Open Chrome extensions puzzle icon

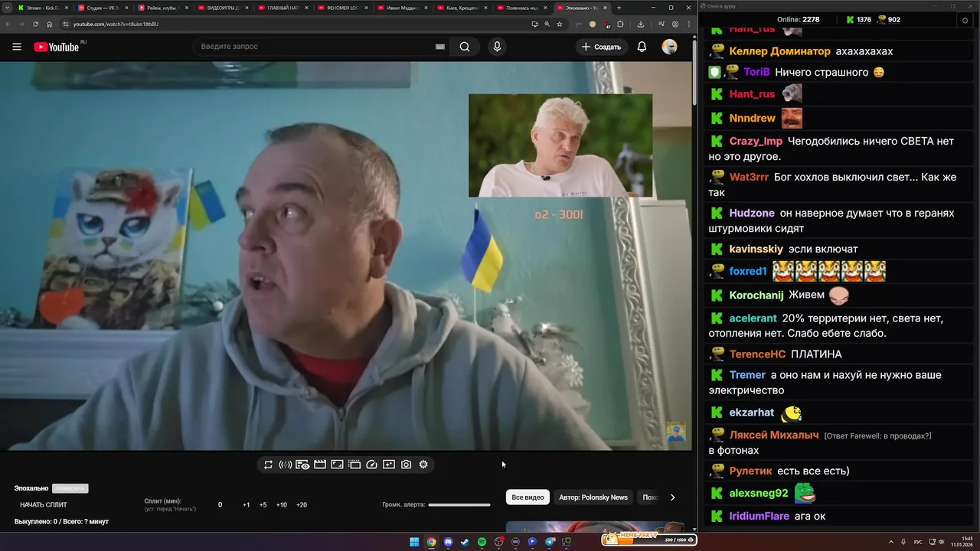coord(620,24)
